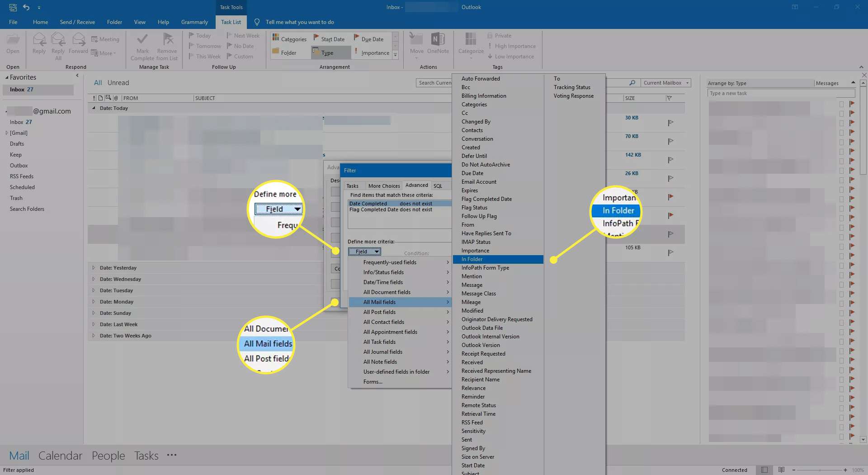Open the Search Folders item
This screenshot has width=868, height=475.
coord(27,209)
